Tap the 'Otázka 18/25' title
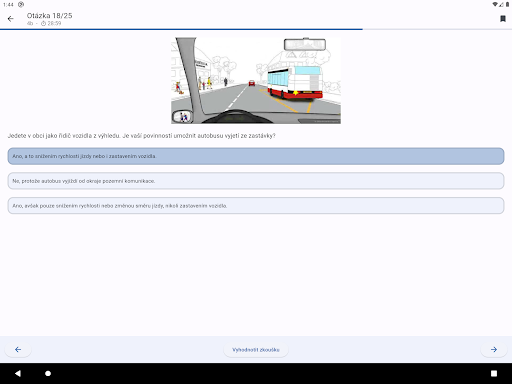Image resolution: width=512 pixels, height=384 pixels. coord(49,16)
